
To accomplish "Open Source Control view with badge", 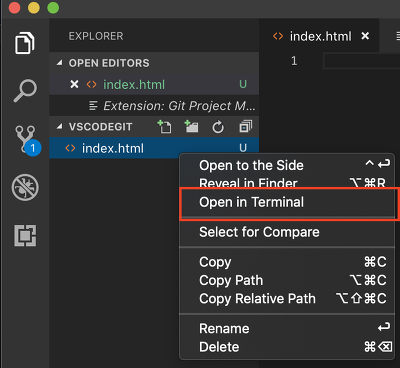I will click(x=27, y=139).
